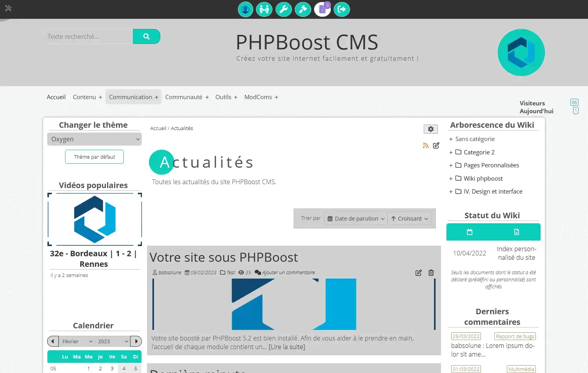Open the babsolune Lorem ipsum comment
Screen dimensions: 588x373
(x=493, y=350)
